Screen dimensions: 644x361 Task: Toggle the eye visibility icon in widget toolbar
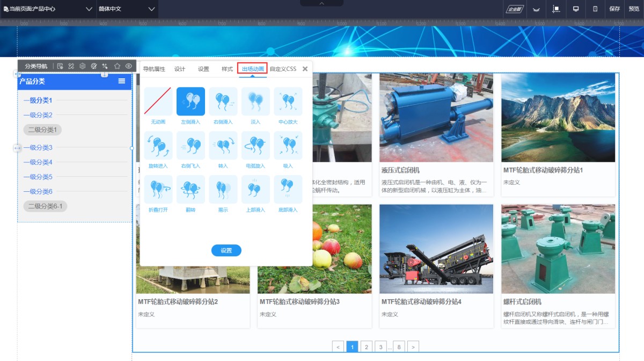129,66
